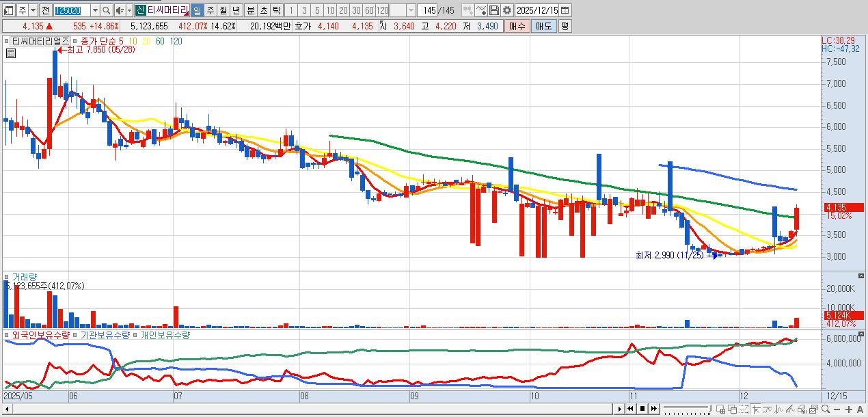The width and height of the screenshot is (868, 417).
Task: Choose the 120 interval button
Action: tap(382, 10)
